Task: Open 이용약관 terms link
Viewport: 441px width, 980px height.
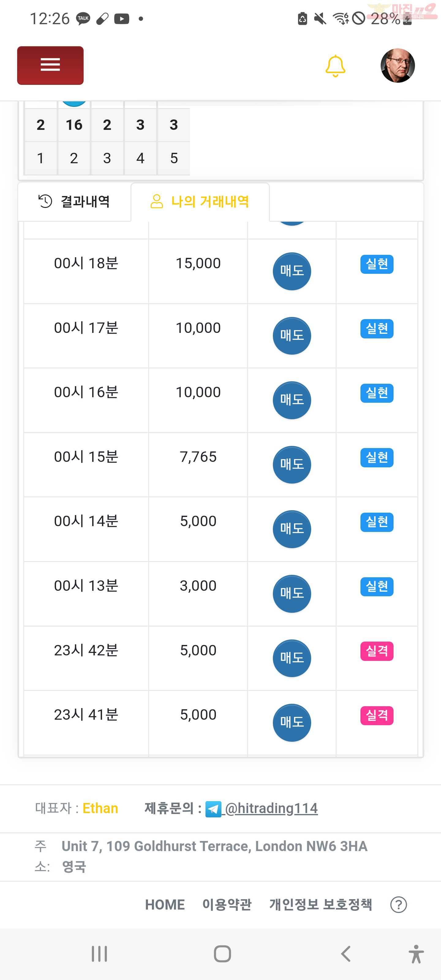Action: pyautogui.click(x=227, y=904)
